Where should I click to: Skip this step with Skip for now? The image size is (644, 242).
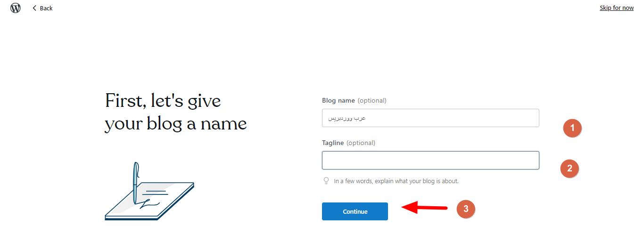(x=616, y=8)
